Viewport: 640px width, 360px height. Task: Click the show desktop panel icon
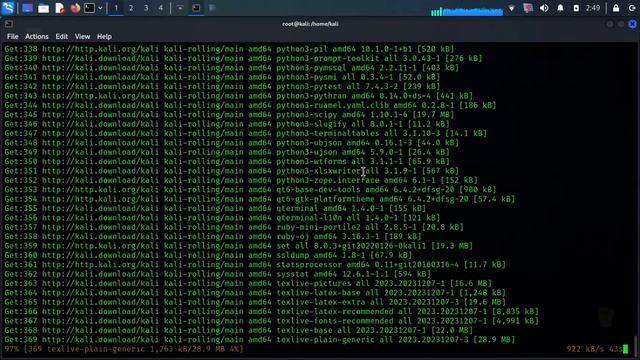point(27,8)
